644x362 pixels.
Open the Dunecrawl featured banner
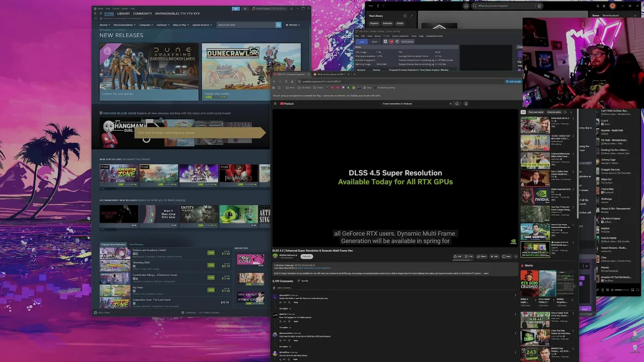[x=251, y=71]
